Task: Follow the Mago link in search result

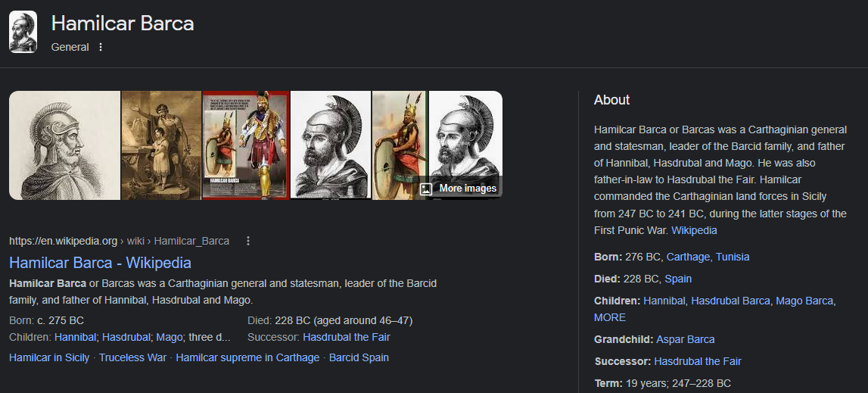Action: (x=170, y=337)
